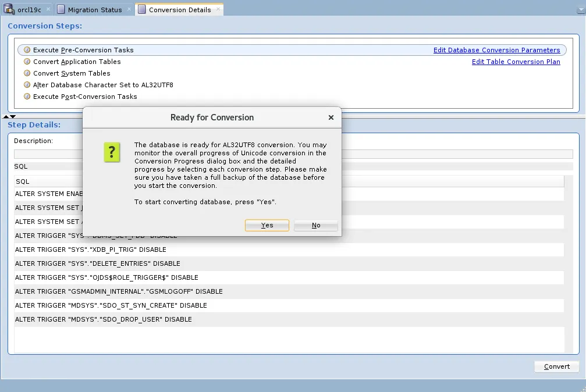This screenshot has height=392, width=586.
Task: Close the orcl19c tab
Action: 48,9
